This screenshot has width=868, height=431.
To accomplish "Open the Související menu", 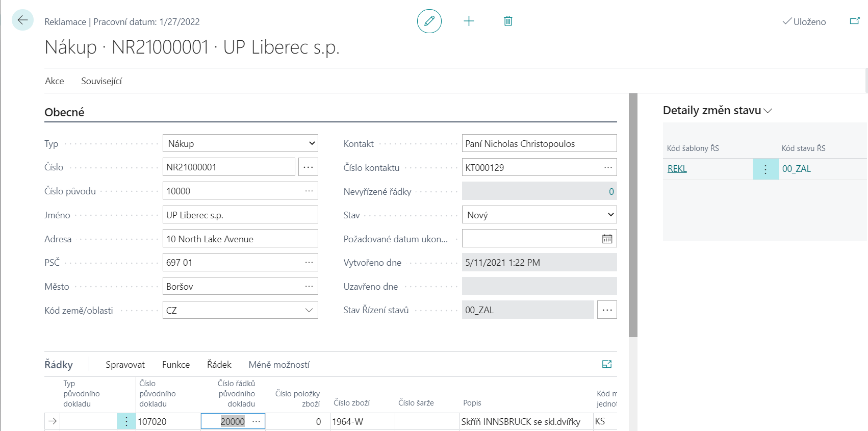I will [x=101, y=81].
